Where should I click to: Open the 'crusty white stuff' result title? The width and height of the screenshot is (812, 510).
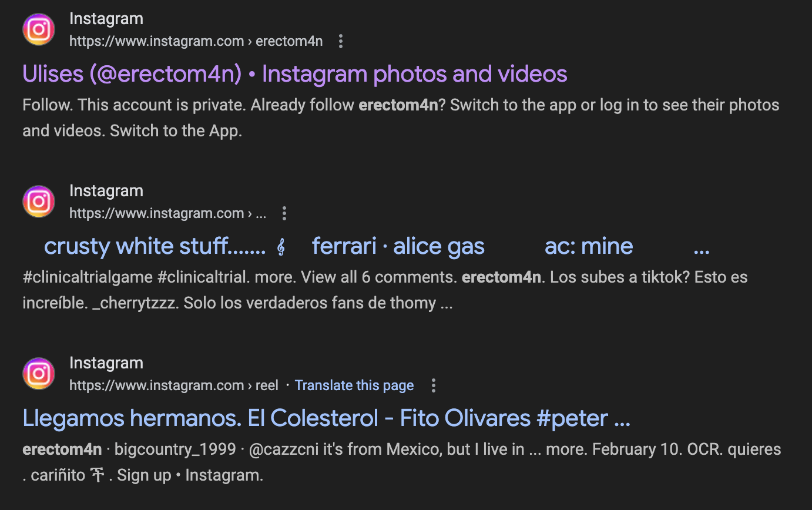point(155,246)
